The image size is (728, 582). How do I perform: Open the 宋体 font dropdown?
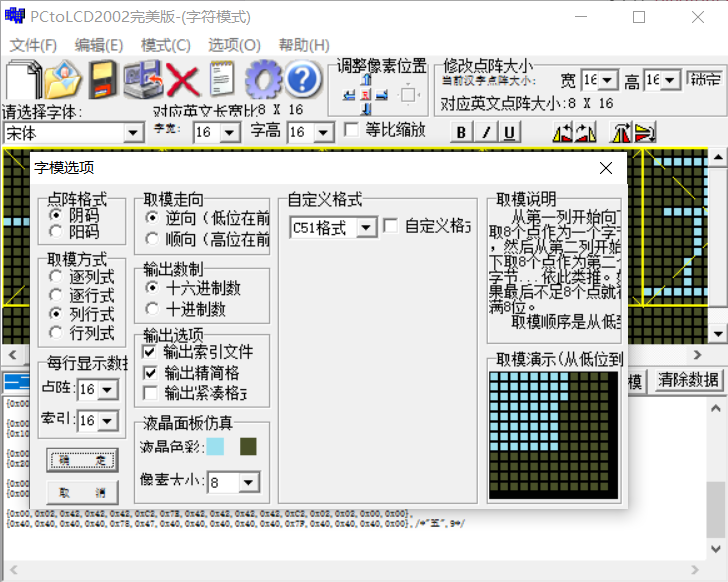(133, 133)
